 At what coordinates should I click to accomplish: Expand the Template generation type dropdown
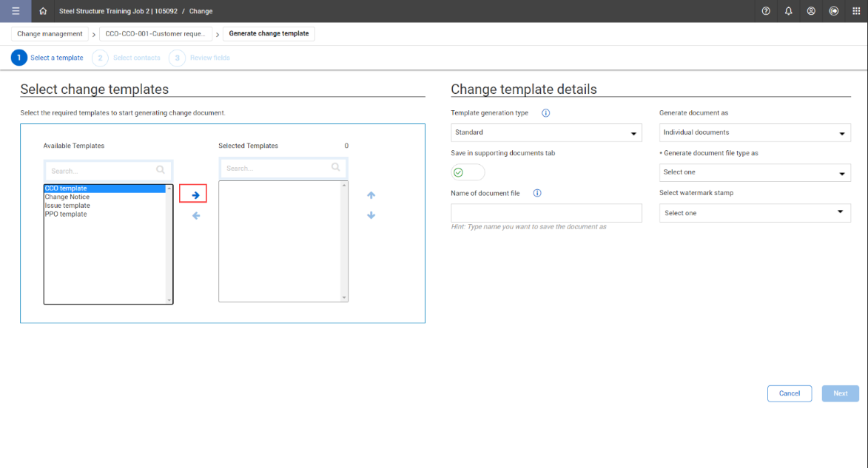click(546, 133)
